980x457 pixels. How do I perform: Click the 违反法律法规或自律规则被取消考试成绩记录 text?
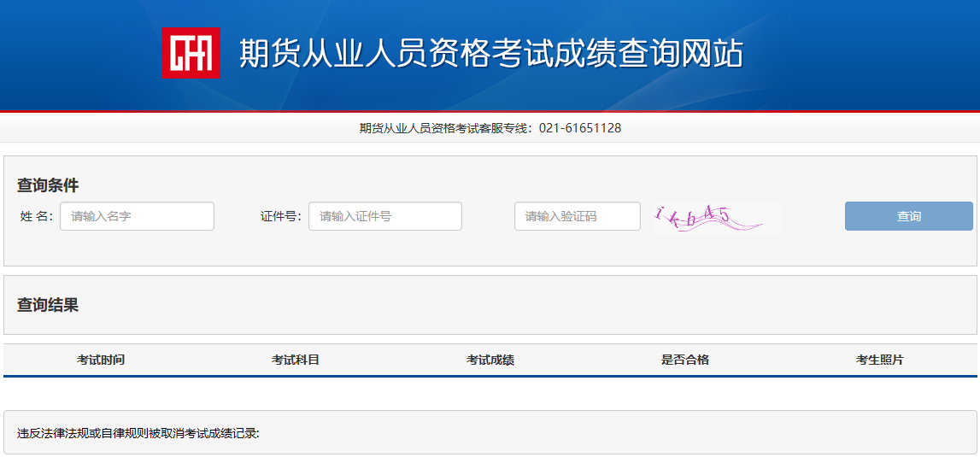[138, 433]
